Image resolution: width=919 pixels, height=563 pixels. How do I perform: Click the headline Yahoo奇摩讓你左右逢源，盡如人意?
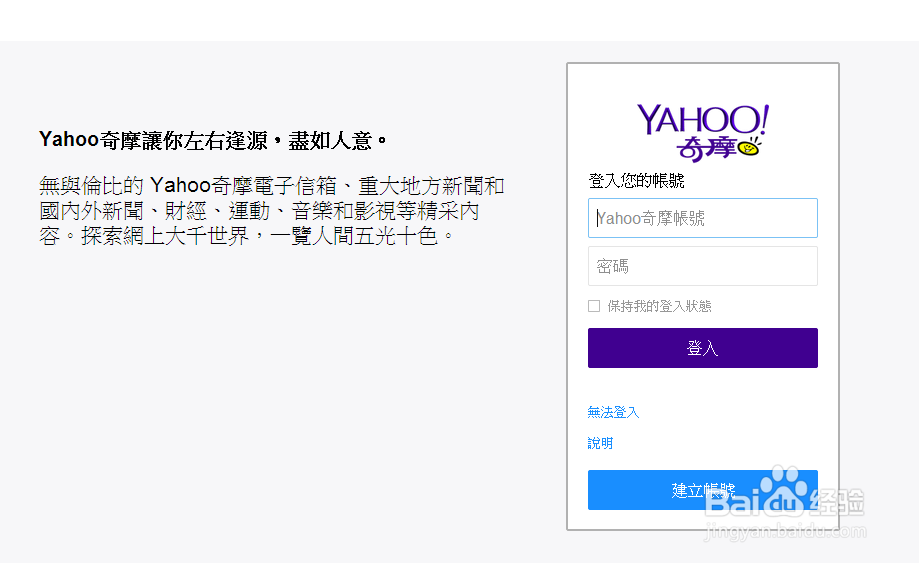click(x=213, y=141)
